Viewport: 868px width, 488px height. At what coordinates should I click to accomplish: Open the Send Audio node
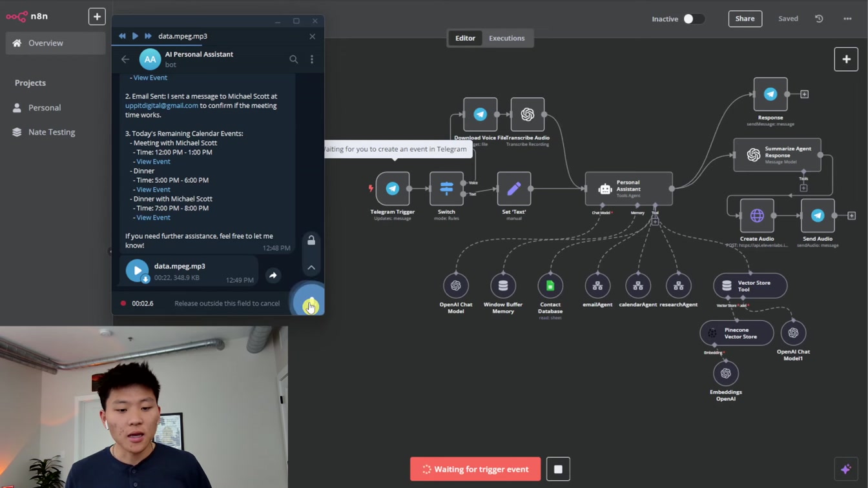818,216
